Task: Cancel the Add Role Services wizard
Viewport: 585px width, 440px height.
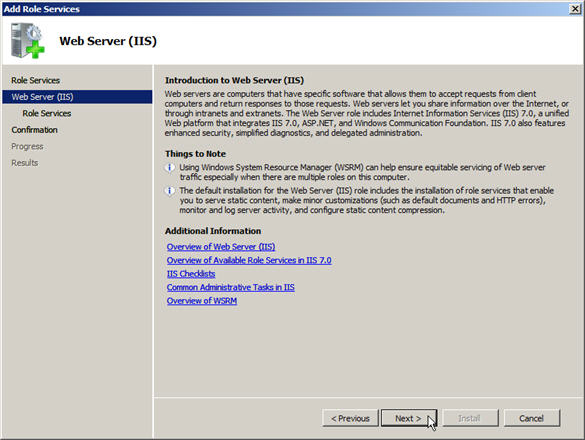Action: coord(532,418)
